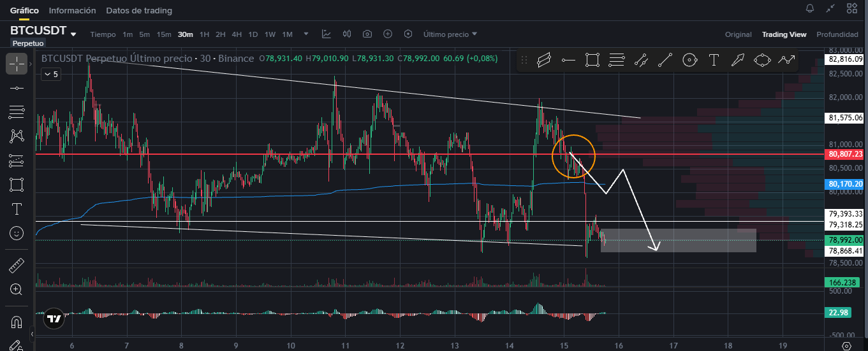The width and height of the screenshot is (868, 351).
Task: Click the Perpetuo contract label
Action: (28, 43)
